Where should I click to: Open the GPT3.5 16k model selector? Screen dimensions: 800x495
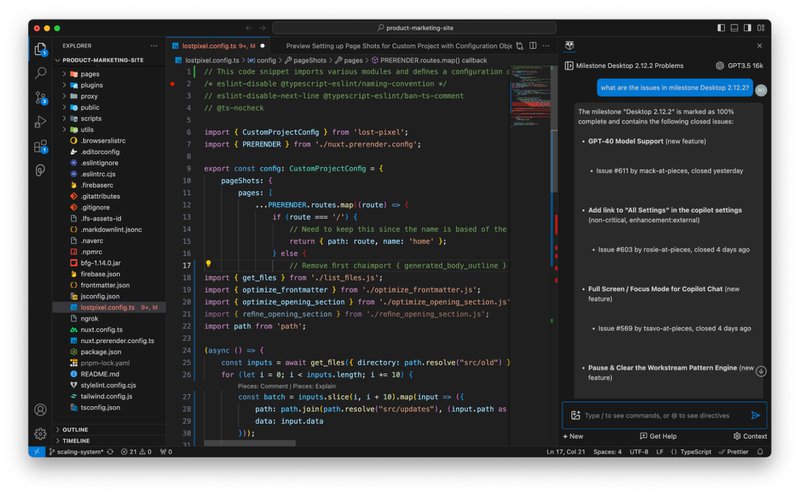[x=739, y=66]
